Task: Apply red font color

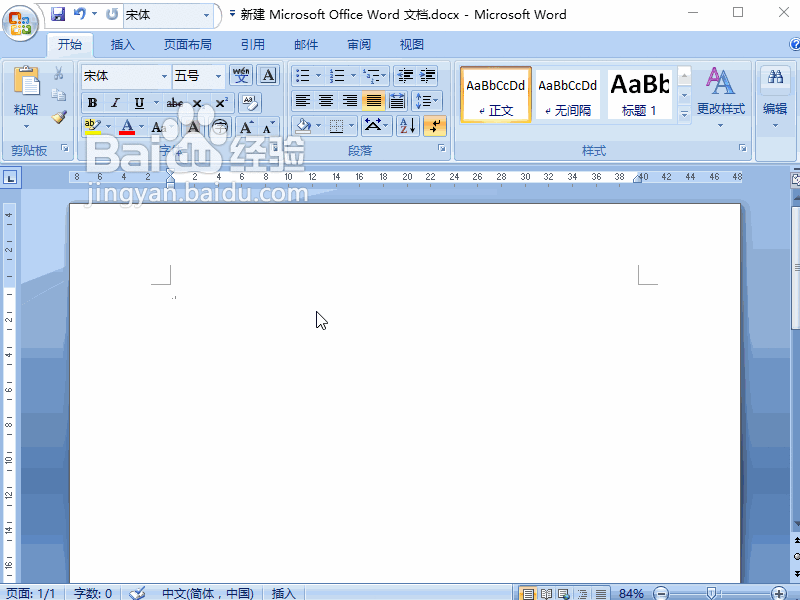Action: [127, 127]
